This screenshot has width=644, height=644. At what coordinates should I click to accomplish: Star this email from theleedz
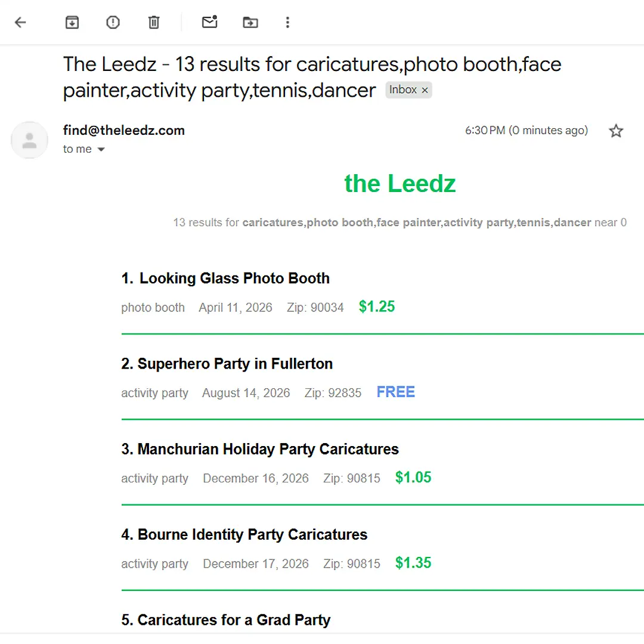tap(616, 131)
